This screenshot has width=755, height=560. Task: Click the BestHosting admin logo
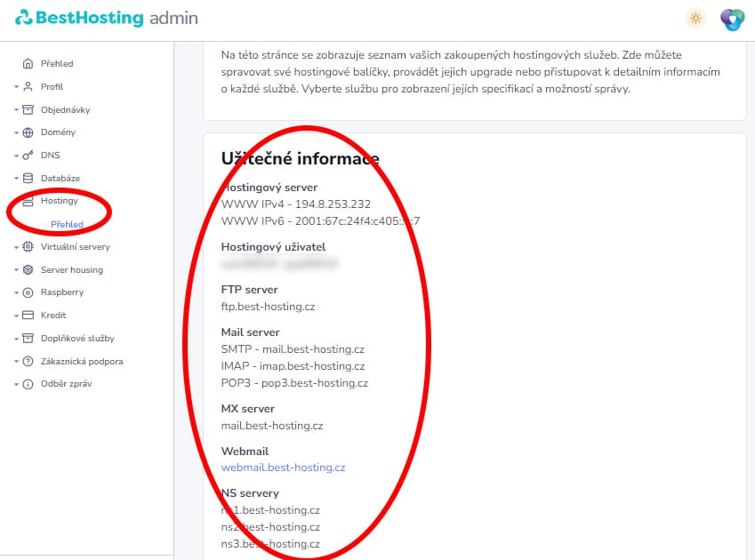tap(107, 18)
